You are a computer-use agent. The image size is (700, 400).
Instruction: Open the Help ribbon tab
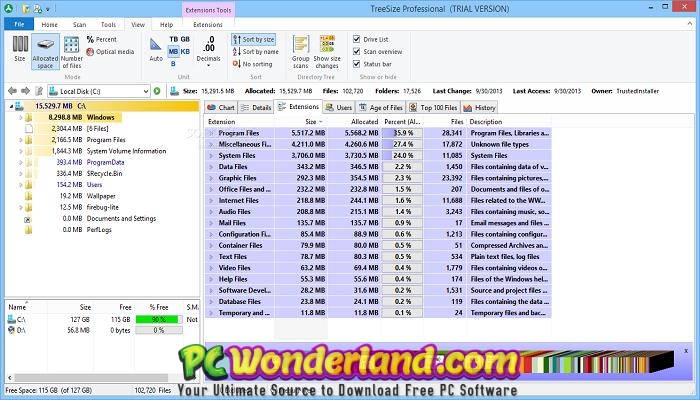click(167, 25)
